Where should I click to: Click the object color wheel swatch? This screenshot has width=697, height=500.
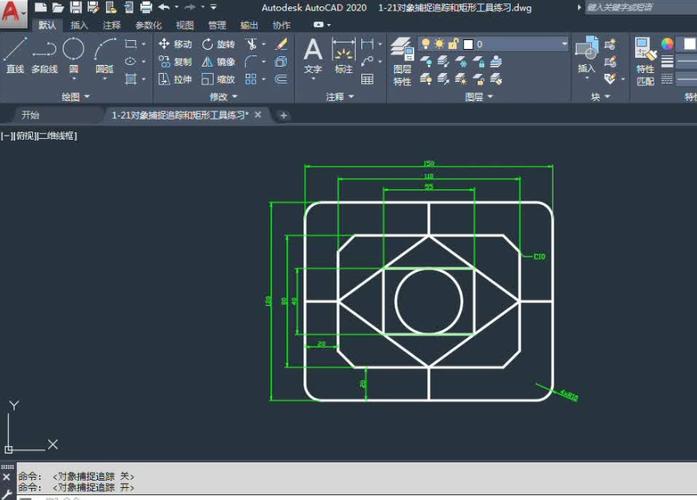click(x=668, y=44)
